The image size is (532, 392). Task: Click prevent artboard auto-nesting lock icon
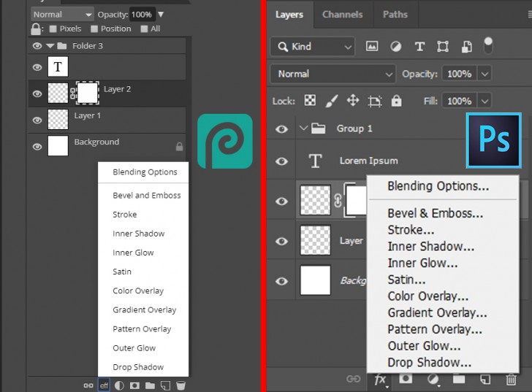[x=375, y=101]
